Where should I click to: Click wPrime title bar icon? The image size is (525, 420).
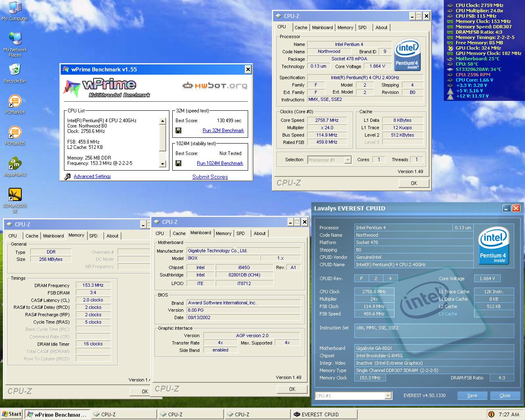66,69
